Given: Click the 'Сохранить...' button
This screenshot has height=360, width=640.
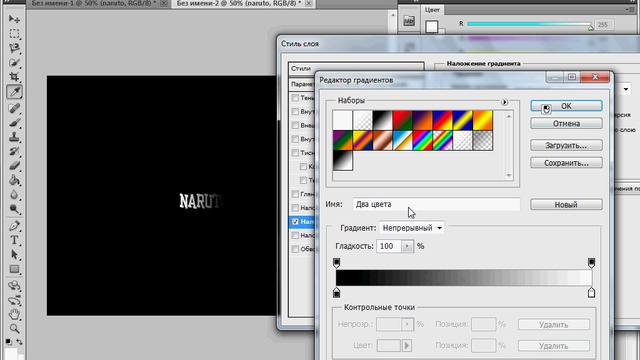Looking at the screenshot, I should (566, 163).
